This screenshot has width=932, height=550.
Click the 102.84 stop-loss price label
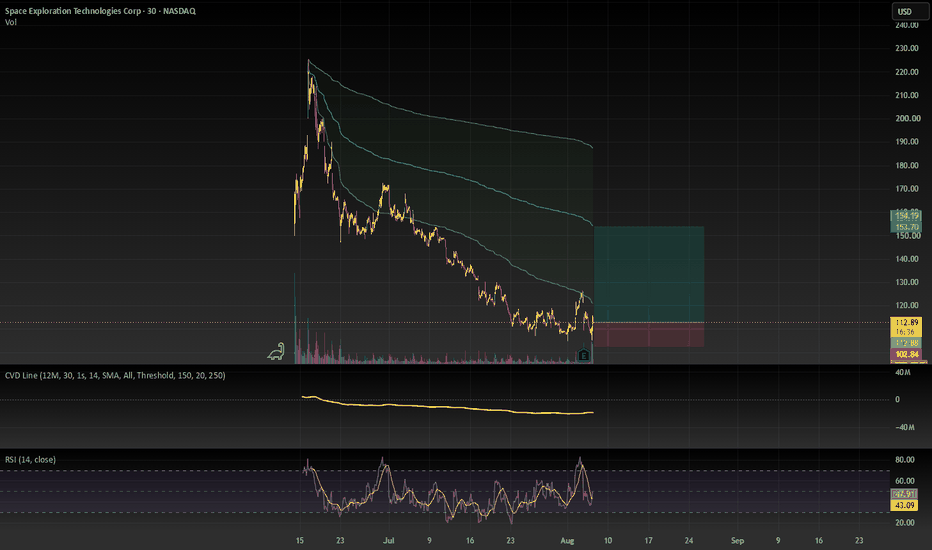tap(906, 354)
